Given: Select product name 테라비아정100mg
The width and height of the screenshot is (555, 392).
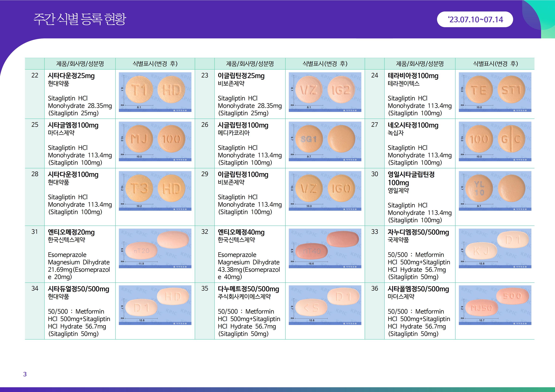Looking at the screenshot, I should pyautogui.click(x=413, y=76).
